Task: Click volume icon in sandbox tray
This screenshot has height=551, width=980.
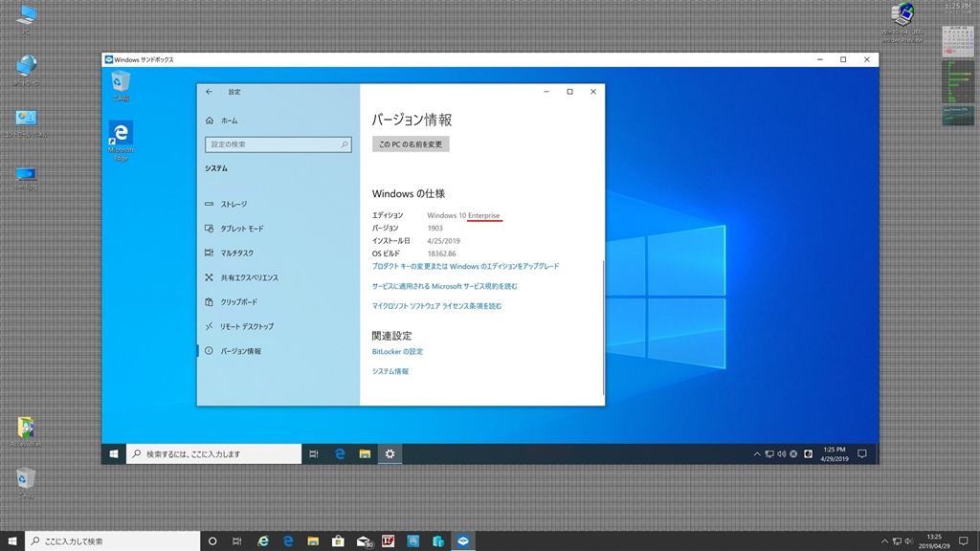Action: [781, 454]
